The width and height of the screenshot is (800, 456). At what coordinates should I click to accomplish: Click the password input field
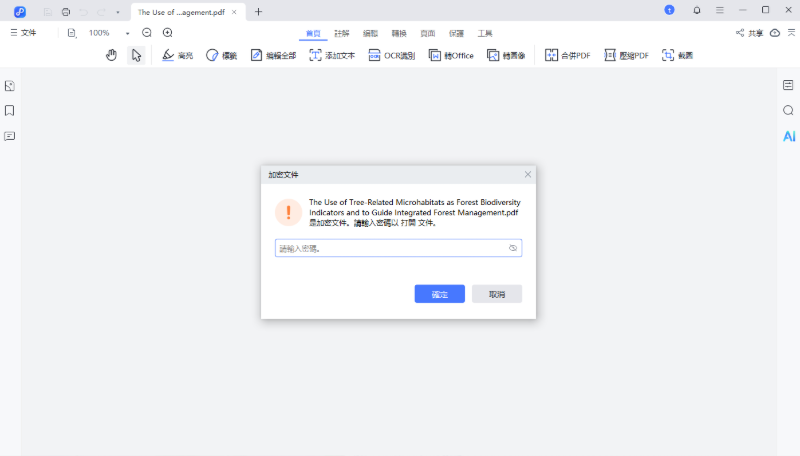(x=390, y=248)
